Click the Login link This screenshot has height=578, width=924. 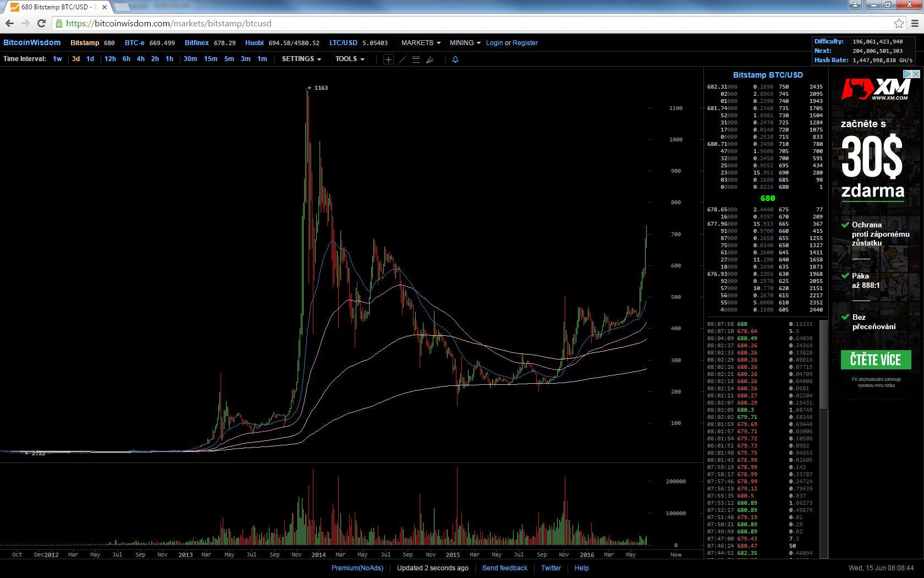click(x=494, y=42)
